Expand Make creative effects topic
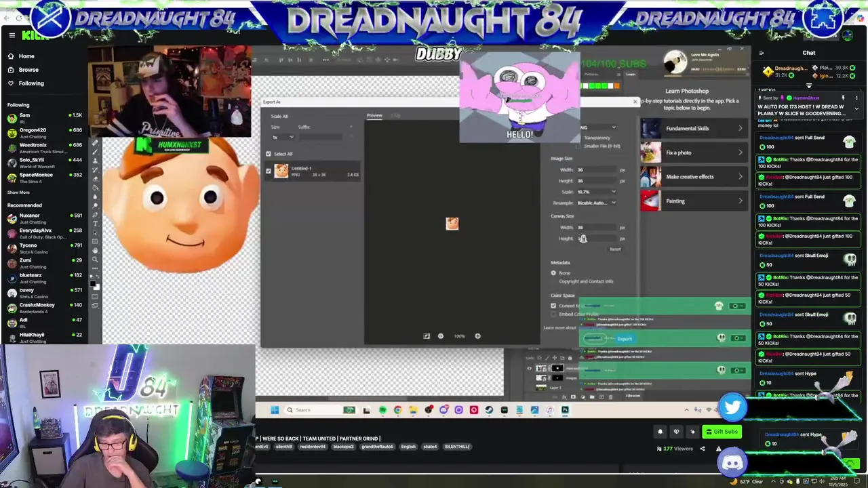Viewport: 868px width, 488px height. [x=694, y=177]
